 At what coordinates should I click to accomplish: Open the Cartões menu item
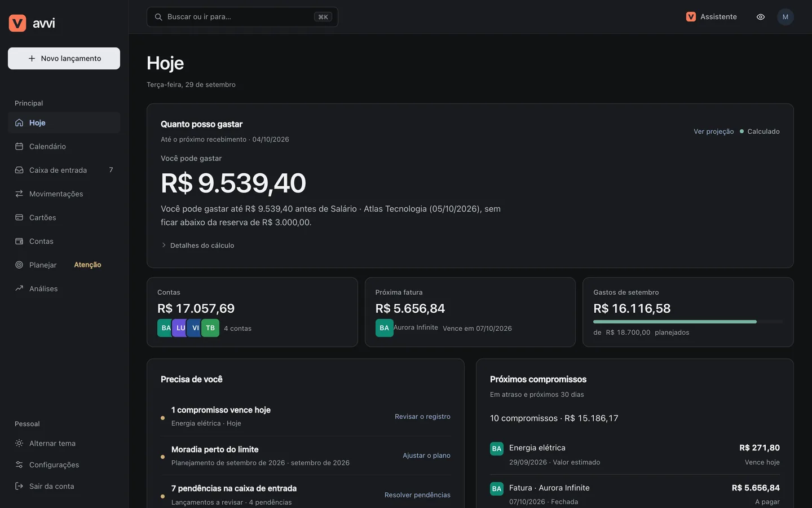[x=64, y=217]
